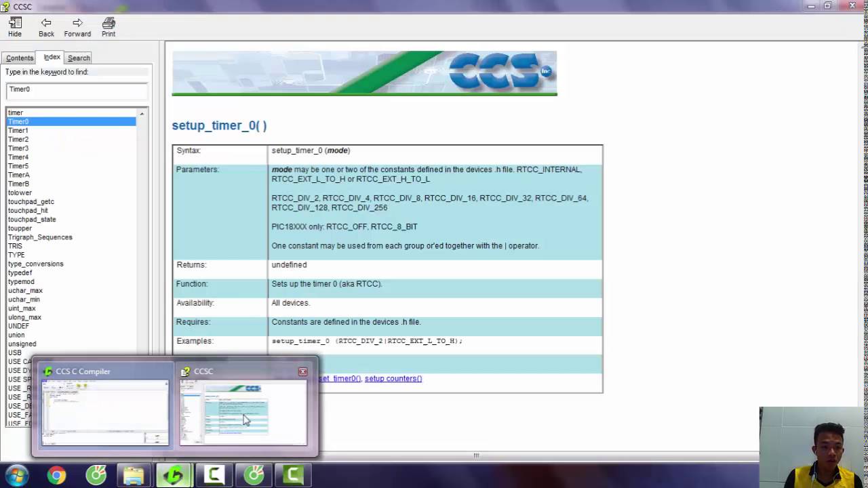Open the setup counters() link
The height and width of the screenshot is (488, 868).
point(393,378)
